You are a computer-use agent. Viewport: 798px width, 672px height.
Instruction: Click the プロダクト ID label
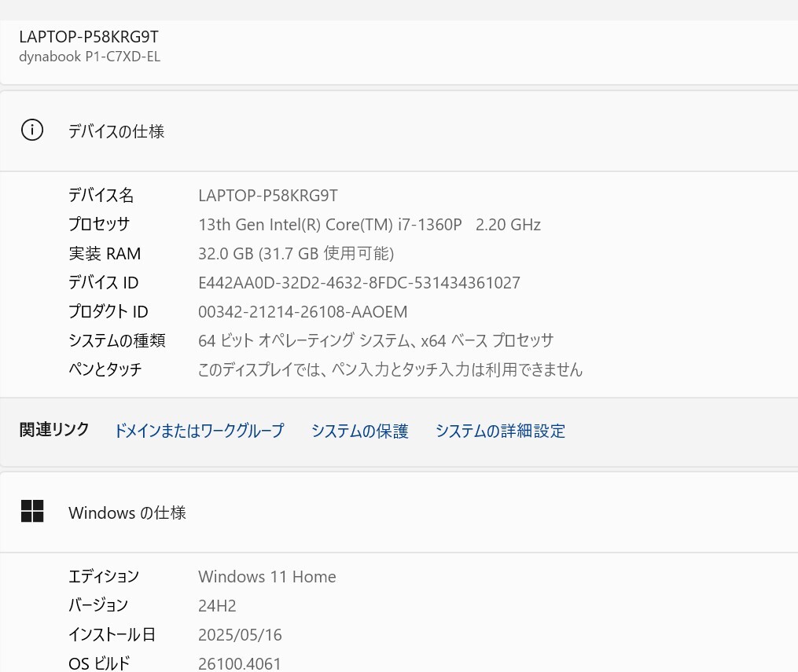pos(108,311)
